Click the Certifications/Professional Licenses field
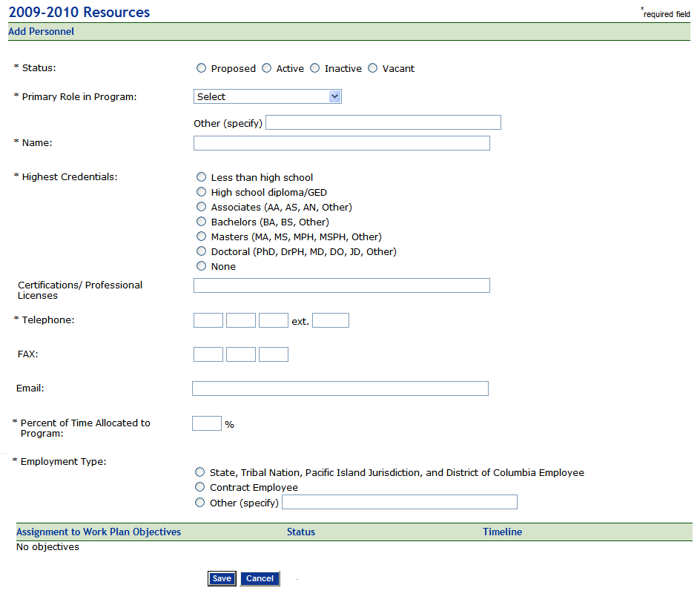This screenshot has width=700, height=602. click(x=342, y=285)
